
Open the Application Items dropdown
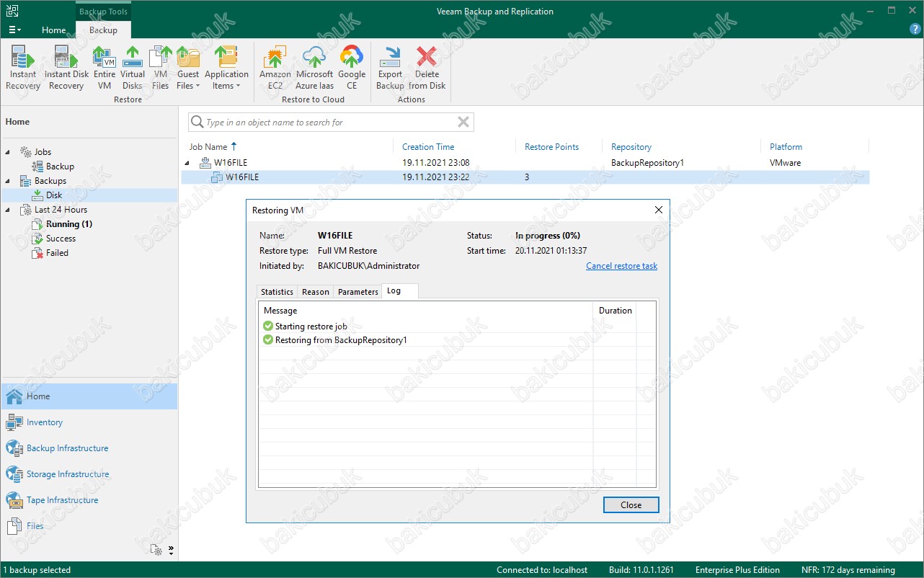(x=226, y=68)
